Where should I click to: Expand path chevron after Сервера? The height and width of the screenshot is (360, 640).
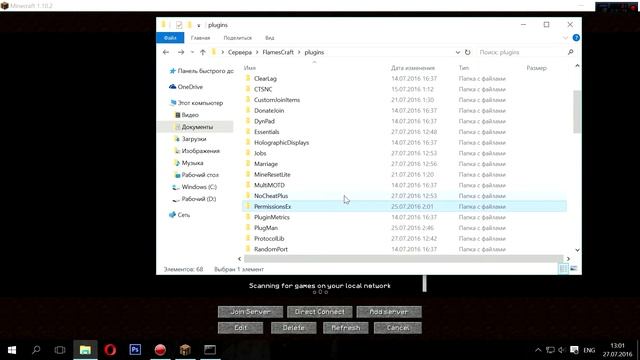257,52
